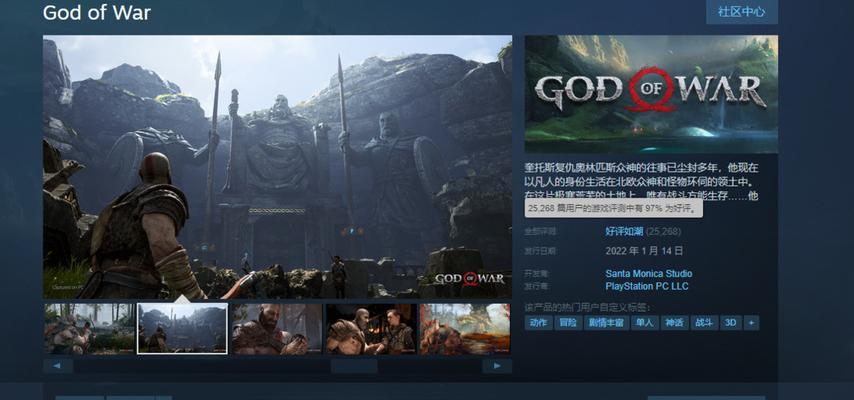This screenshot has height=400, width=854.
Task: Open the publisher link PlayStation PC LLC
Action: click(x=646, y=286)
